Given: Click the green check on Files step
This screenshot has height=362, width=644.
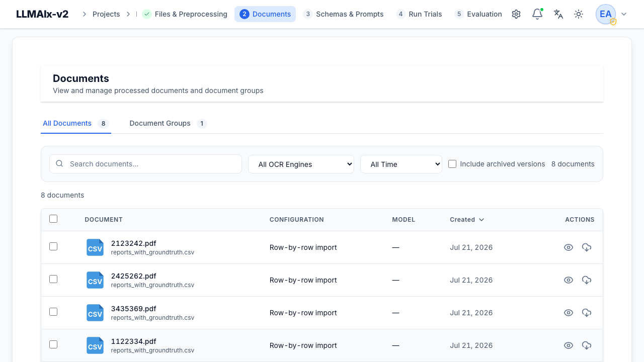Looking at the screenshot, I should click(x=147, y=14).
